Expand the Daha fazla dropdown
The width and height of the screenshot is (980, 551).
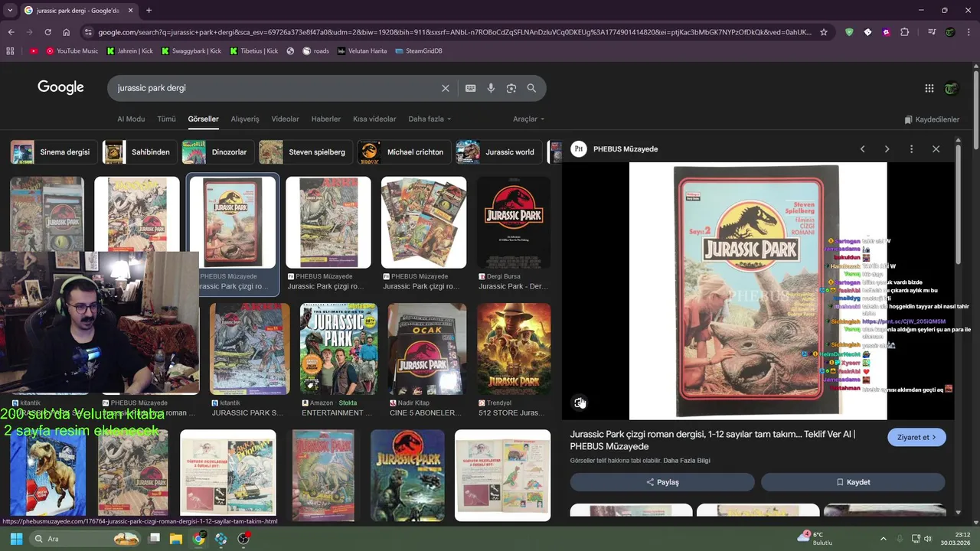[x=430, y=119]
